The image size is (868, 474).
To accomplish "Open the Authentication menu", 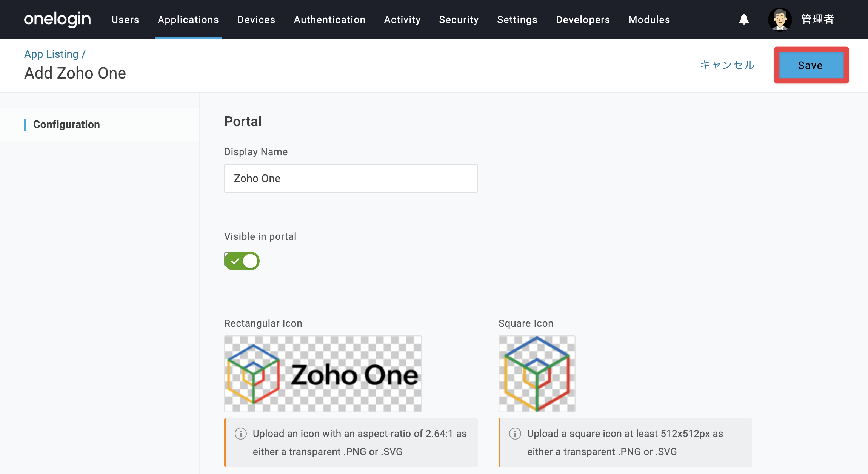I will tap(329, 20).
